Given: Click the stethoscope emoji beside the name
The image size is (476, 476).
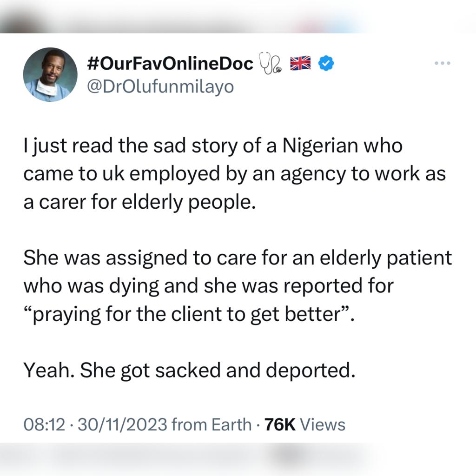Looking at the screenshot, I should click(x=271, y=64).
